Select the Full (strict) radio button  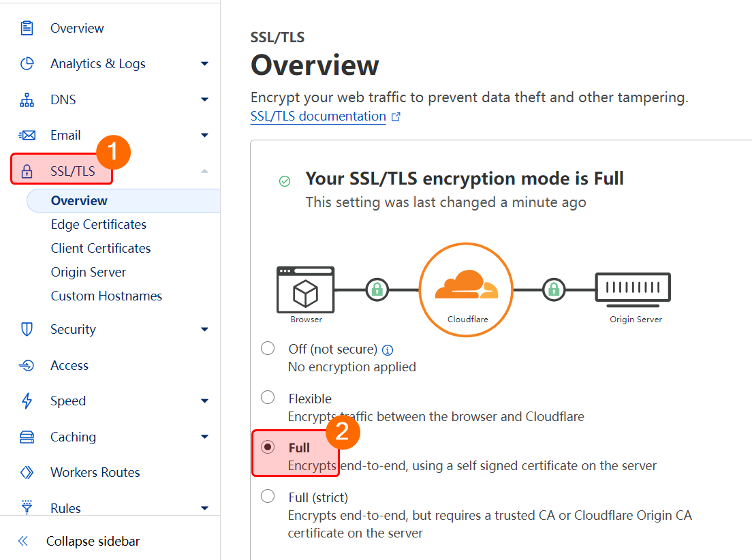[x=268, y=496]
